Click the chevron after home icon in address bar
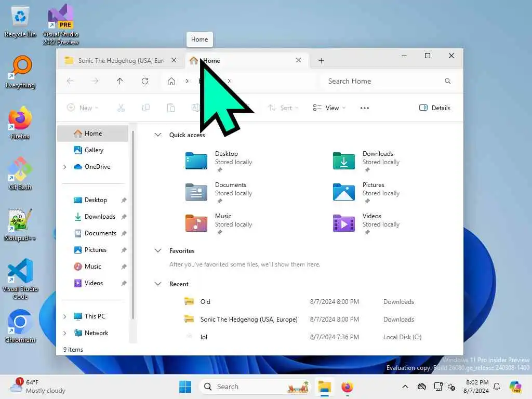Screen dimensions: 532x399 187,81
